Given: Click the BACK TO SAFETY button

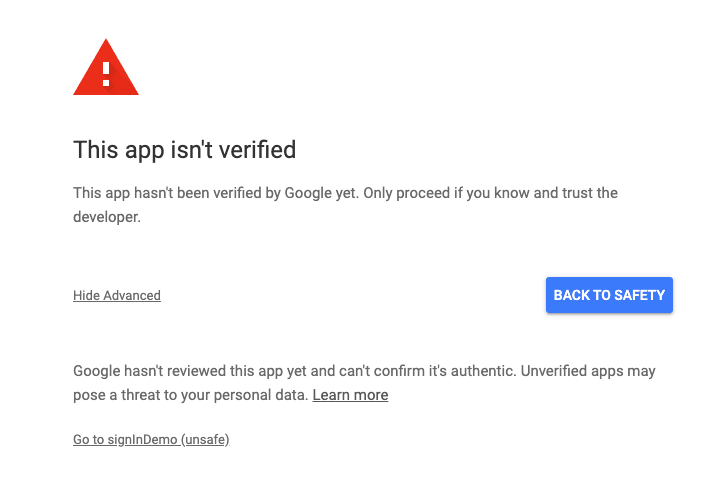Looking at the screenshot, I should tap(609, 295).
